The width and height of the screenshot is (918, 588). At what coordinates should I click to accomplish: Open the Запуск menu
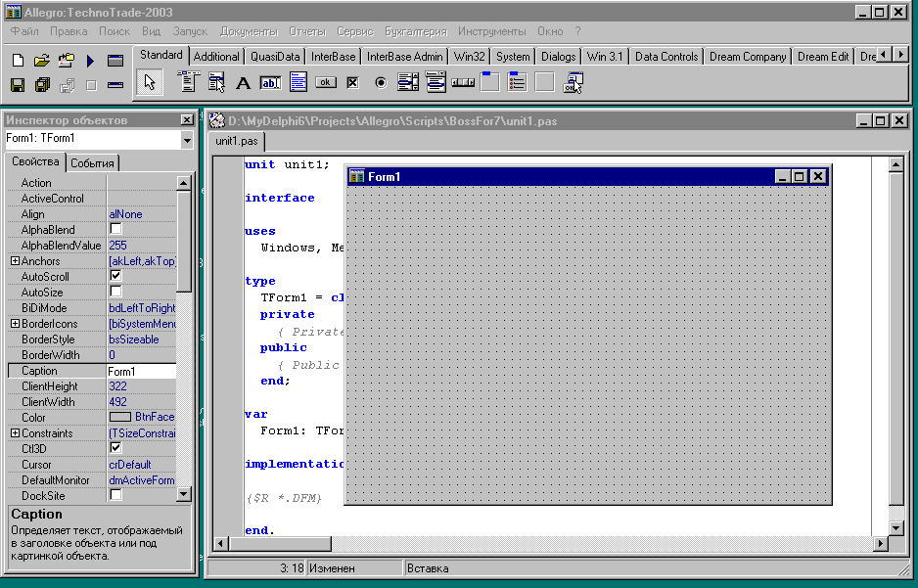[x=190, y=31]
